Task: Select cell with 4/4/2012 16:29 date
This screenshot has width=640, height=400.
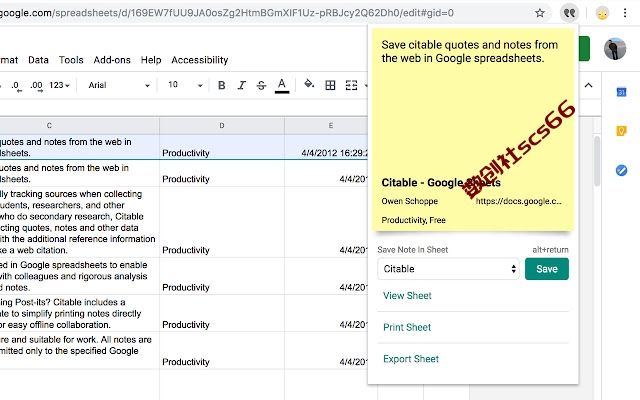Action: 326,147
